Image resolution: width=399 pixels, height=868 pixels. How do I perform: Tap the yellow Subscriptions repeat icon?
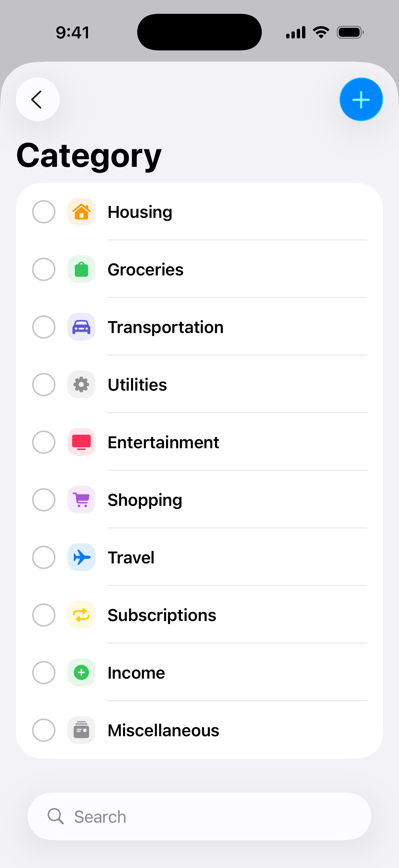point(81,615)
